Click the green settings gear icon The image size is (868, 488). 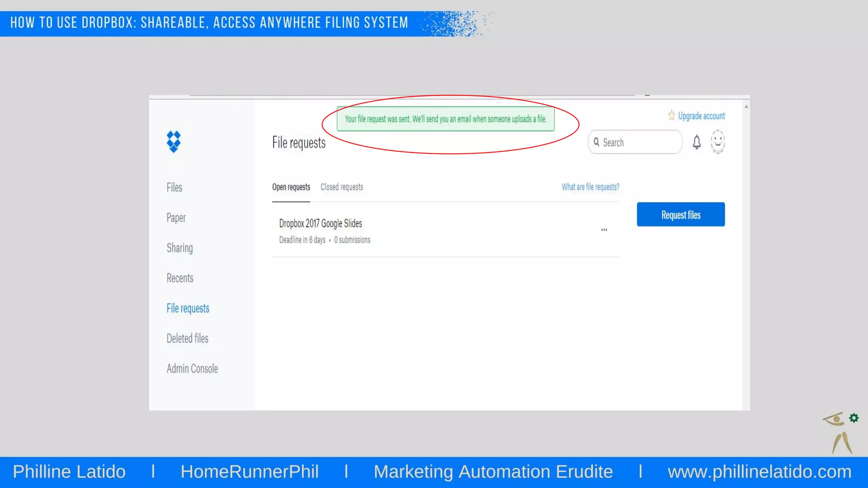tap(854, 418)
